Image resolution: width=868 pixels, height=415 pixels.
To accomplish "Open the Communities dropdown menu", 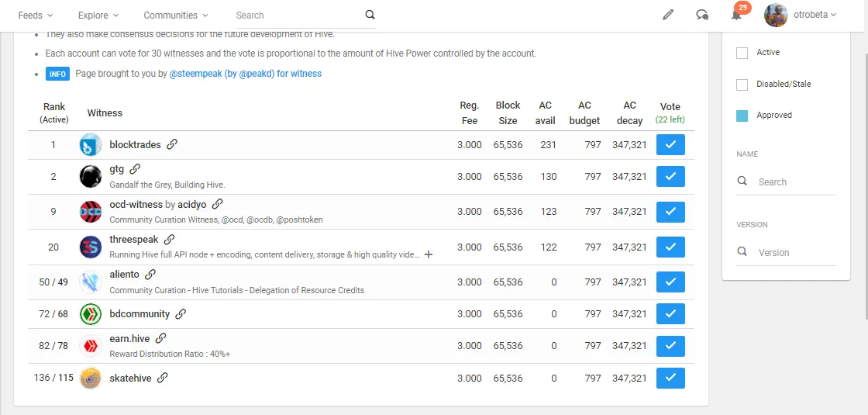I will click(175, 15).
